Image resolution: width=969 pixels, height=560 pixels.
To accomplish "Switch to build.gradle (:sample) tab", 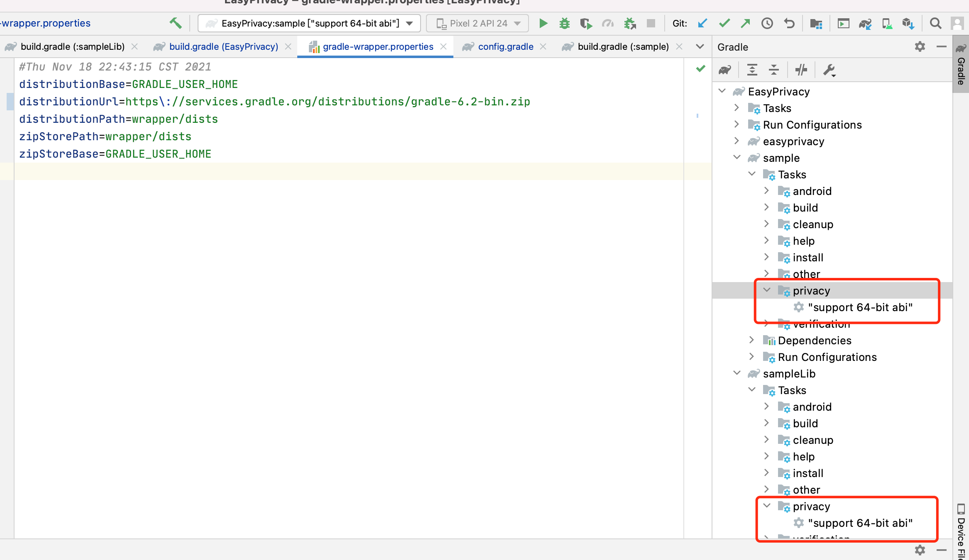I will tap(623, 46).
